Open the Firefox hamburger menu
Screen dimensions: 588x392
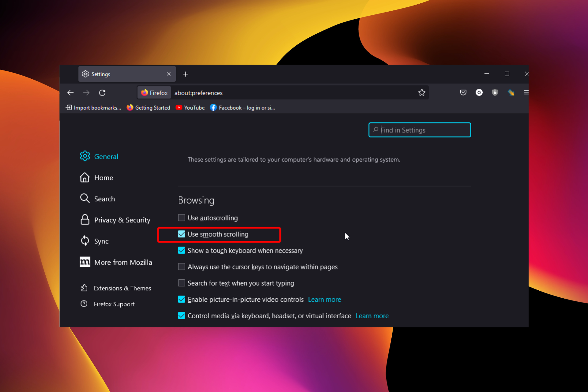click(x=526, y=92)
